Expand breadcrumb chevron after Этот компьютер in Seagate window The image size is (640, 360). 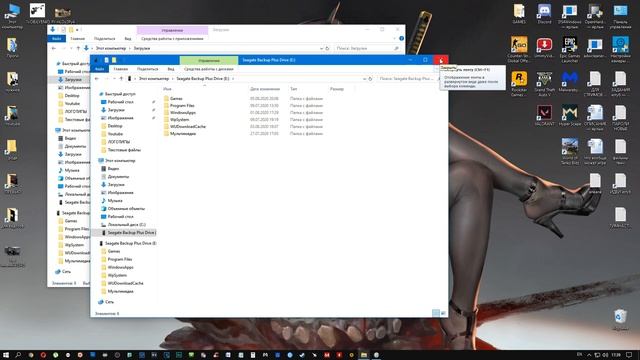(x=172, y=79)
